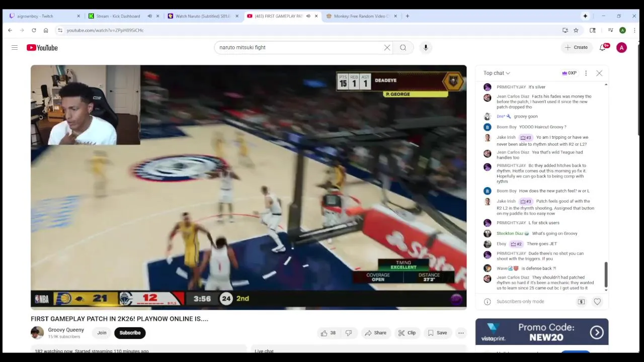Like the video with the thumbs-up
Image resolution: width=644 pixels, height=362 pixels.
(329, 333)
